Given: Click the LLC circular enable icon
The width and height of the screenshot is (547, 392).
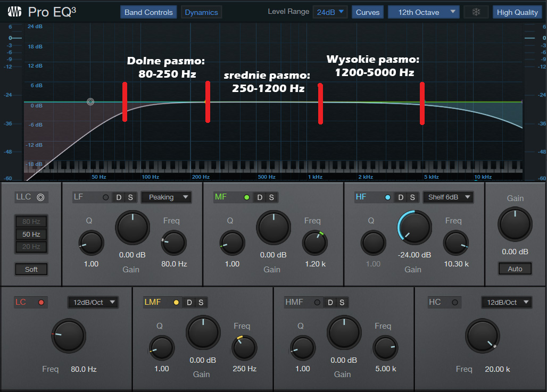Looking at the screenshot, I should [40, 197].
